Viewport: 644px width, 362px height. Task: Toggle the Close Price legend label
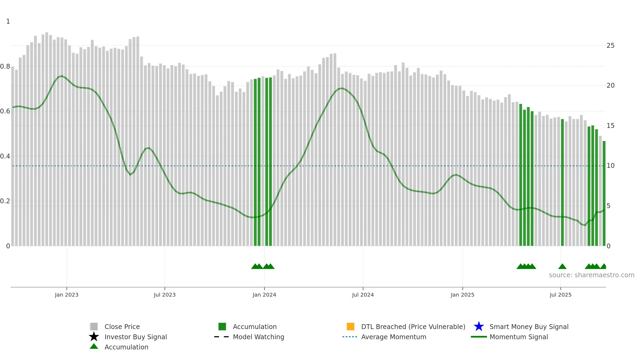[x=122, y=327]
